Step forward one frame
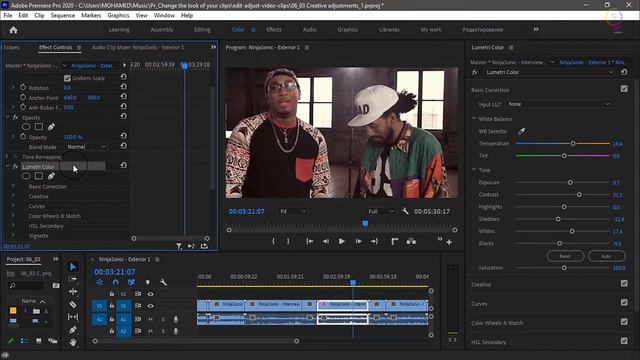Screen dimensions: 640x360 pyautogui.click(x=358, y=242)
